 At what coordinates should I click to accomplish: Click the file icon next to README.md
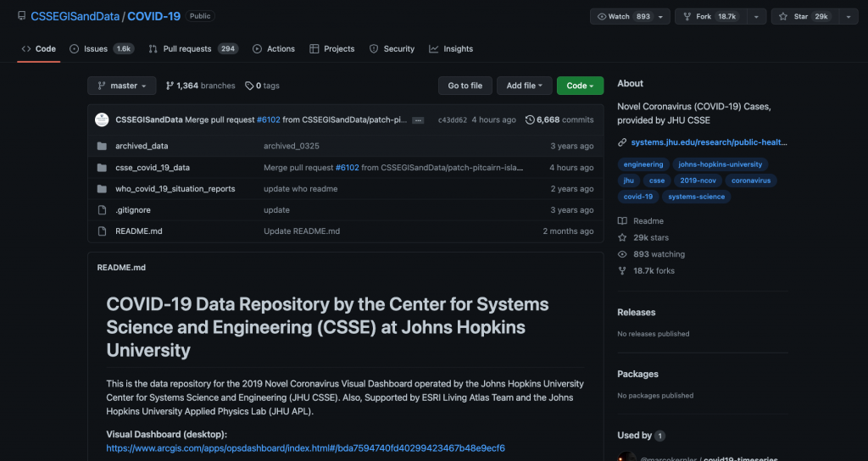(102, 231)
